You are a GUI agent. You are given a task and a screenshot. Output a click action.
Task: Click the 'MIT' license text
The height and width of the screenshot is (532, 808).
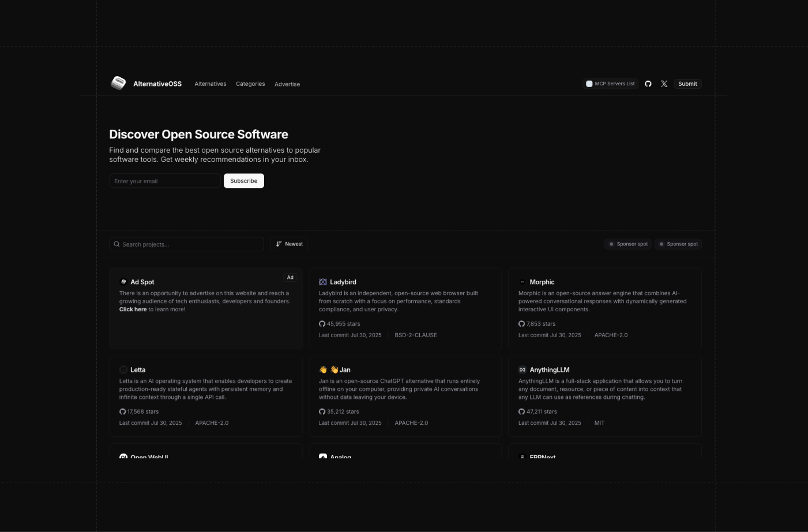(600, 423)
